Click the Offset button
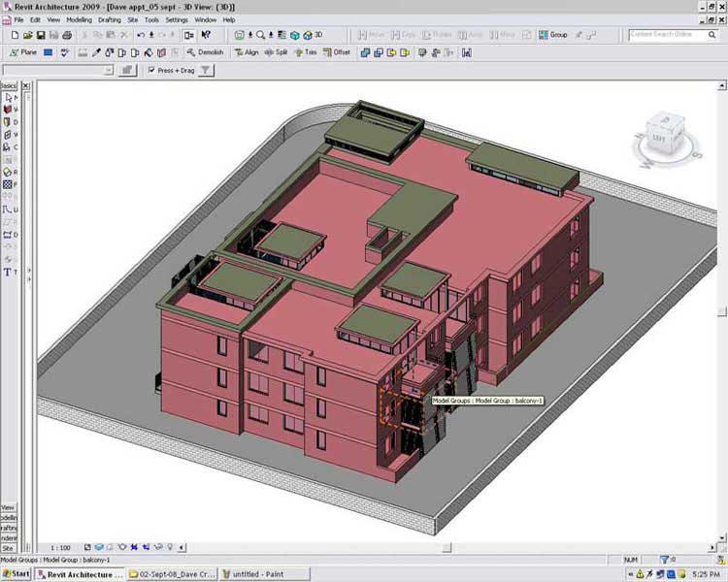The height and width of the screenshot is (582, 728). click(336, 52)
